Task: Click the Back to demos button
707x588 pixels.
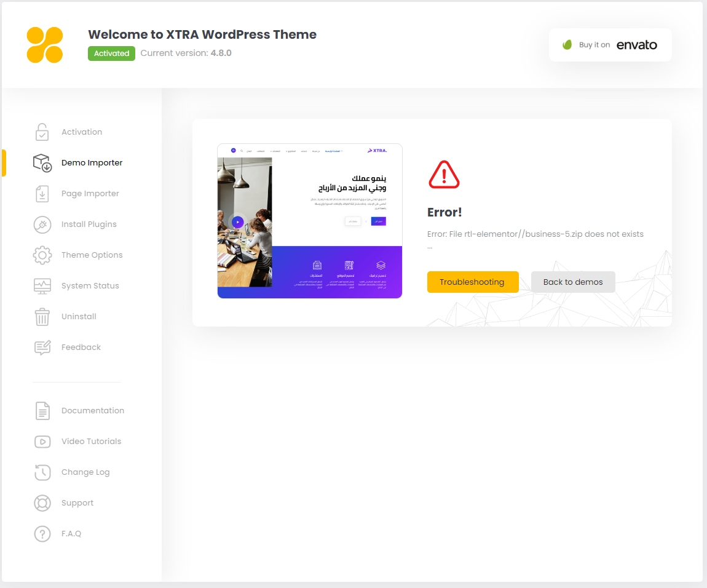Action: click(x=572, y=282)
